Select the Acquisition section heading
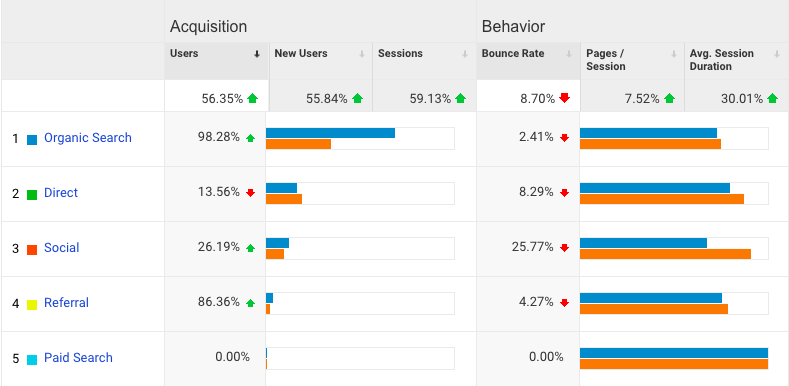 point(208,26)
